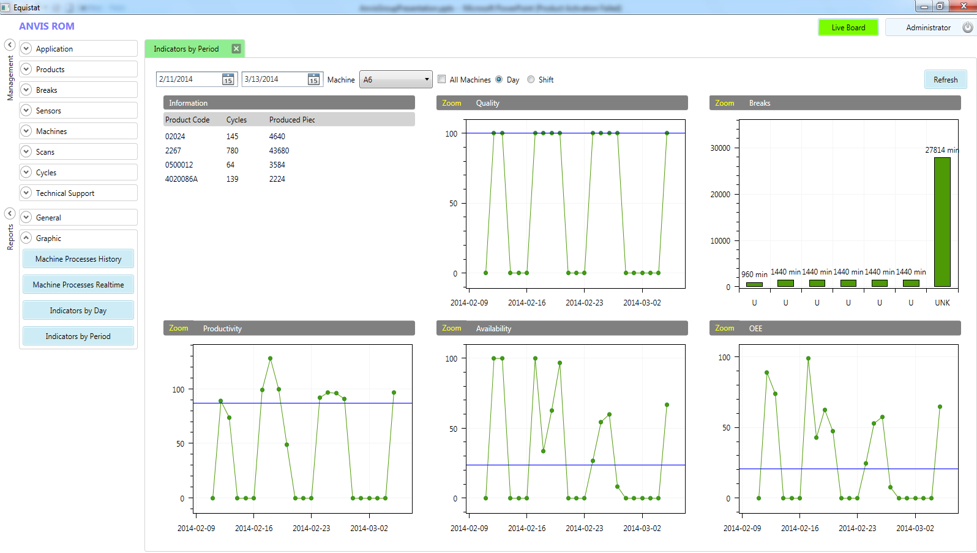Open the Machine dropdown showing A6
The height and width of the screenshot is (553, 977).
pyautogui.click(x=395, y=79)
